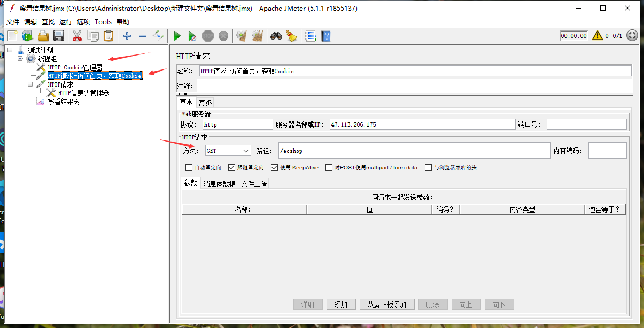Screen dimensions: 644x328
Task: Uncheck the 使用 KeepAlive checkbox
Action: (x=274, y=167)
